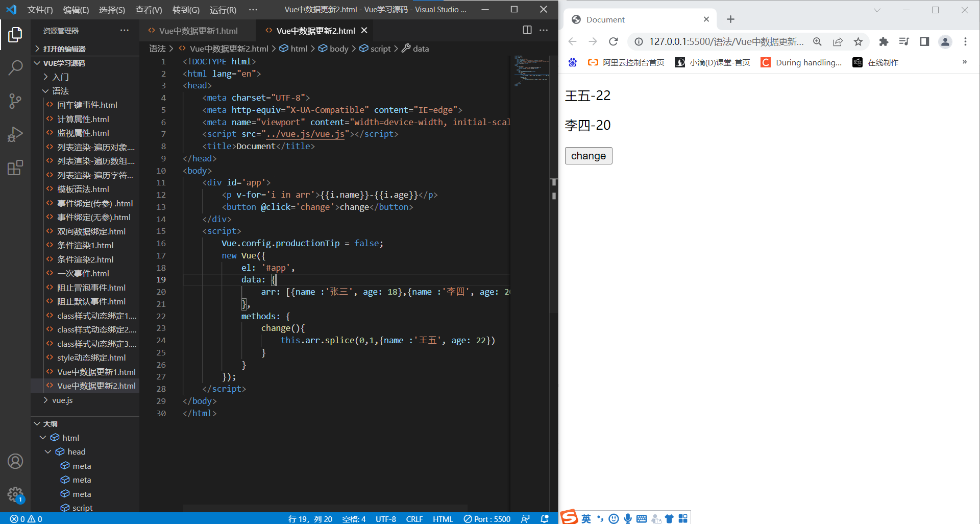
Task: Open browser zoom control icon
Action: pyautogui.click(x=818, y=42)
